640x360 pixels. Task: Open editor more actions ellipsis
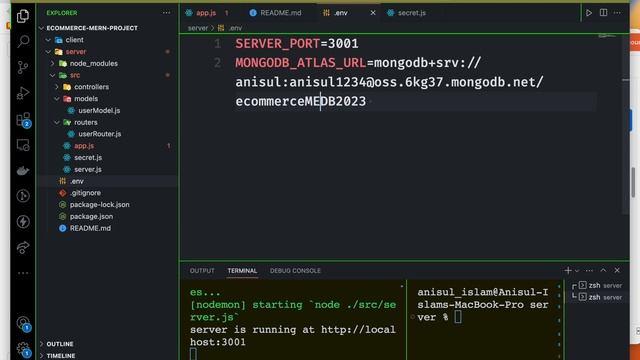coord(618,13)
